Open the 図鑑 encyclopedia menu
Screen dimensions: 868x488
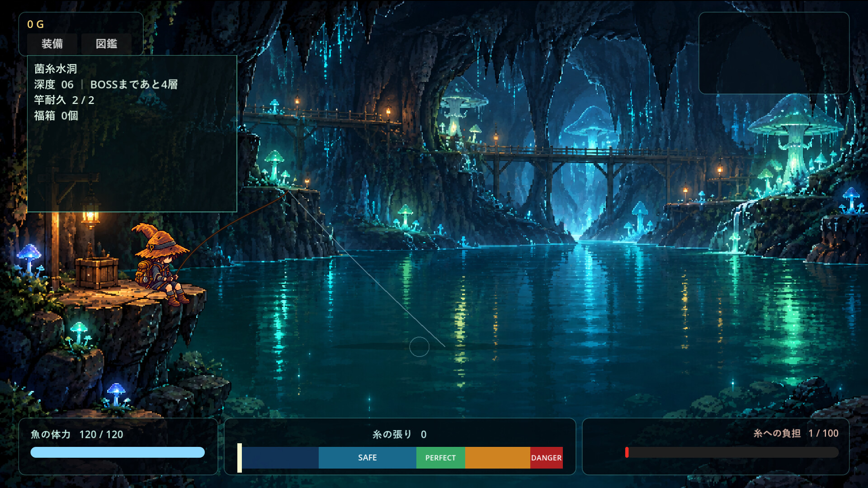(106, 44)
